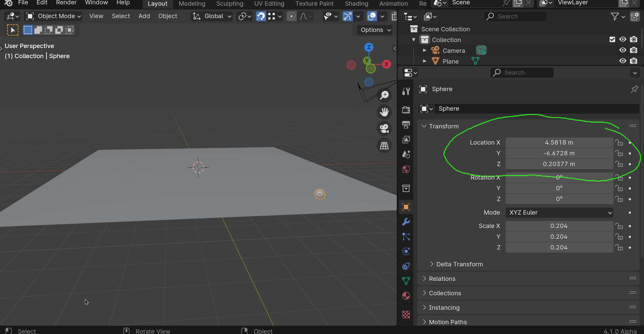Toggle the Location X lock
Viewport: 644px width, 334px height.
click(619, 143)
